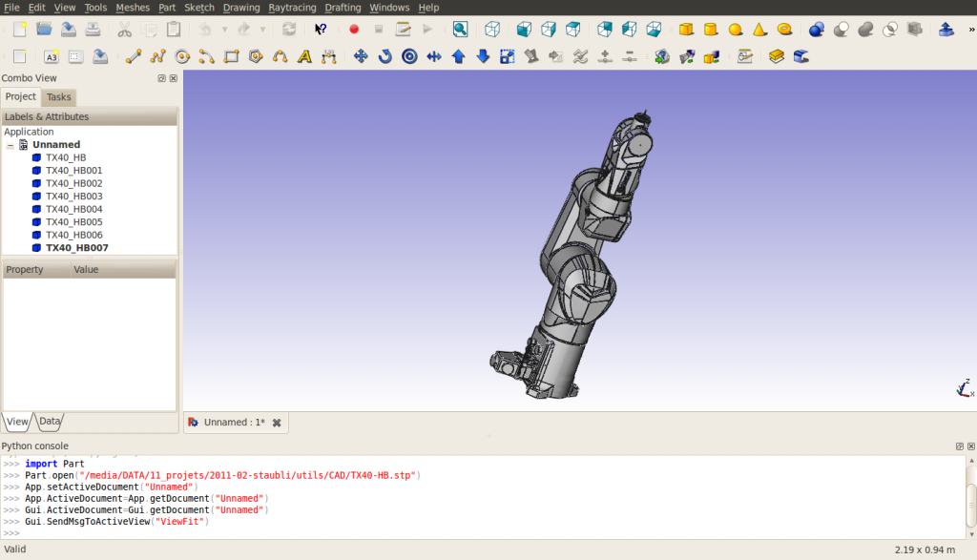Screen dimensions: 977x560
Task: Click the Python console vertical scrollbar
Action: click(x=970, y=498)
